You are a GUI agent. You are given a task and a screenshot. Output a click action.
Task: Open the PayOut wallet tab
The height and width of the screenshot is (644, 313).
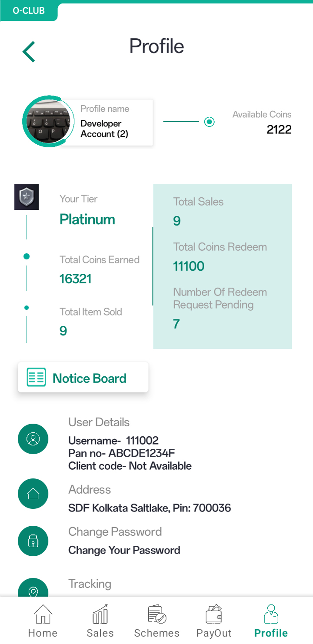pyautogui.click(x=214, y=621)
